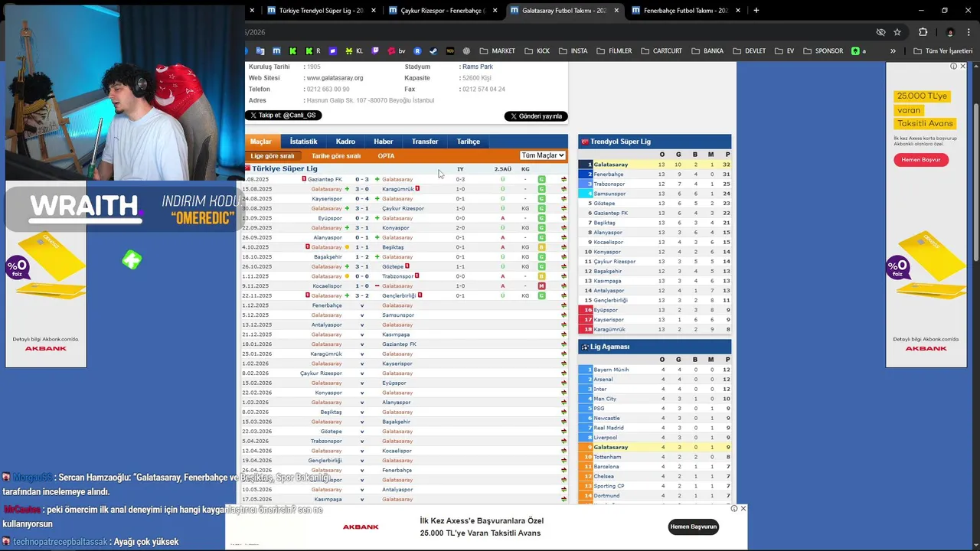Switch to the Kadro tab

[345, 142]
